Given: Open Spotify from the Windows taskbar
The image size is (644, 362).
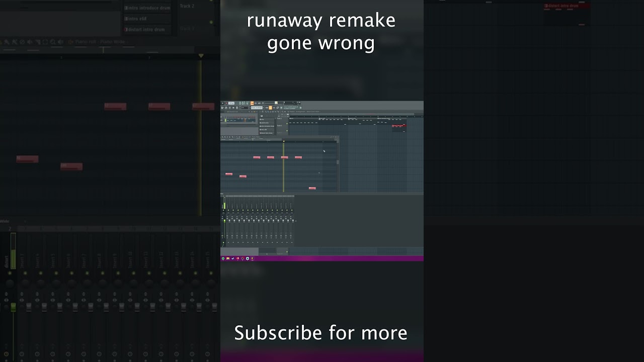Looking at the screenshot, I should (223, 258).
